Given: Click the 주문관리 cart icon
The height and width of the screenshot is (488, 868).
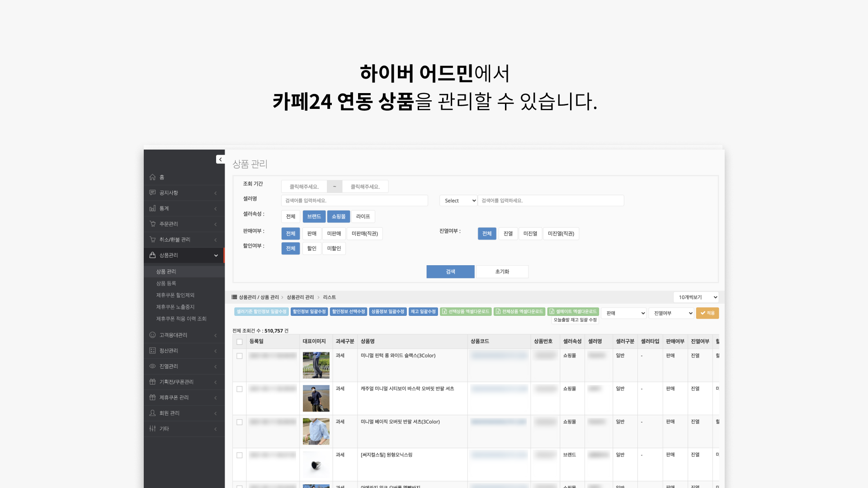Looking at the screenshot, I should click(x=152, y=224).
